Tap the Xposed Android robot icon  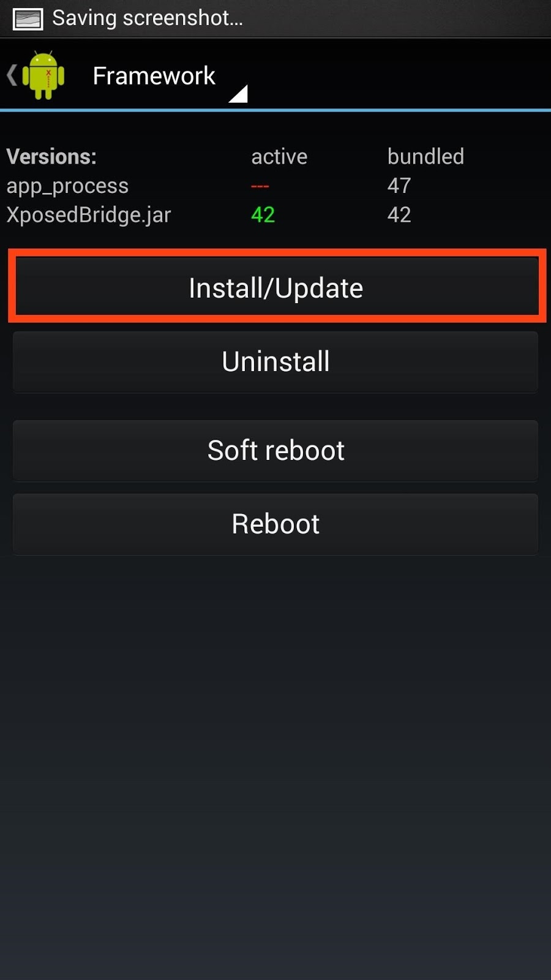43,75
